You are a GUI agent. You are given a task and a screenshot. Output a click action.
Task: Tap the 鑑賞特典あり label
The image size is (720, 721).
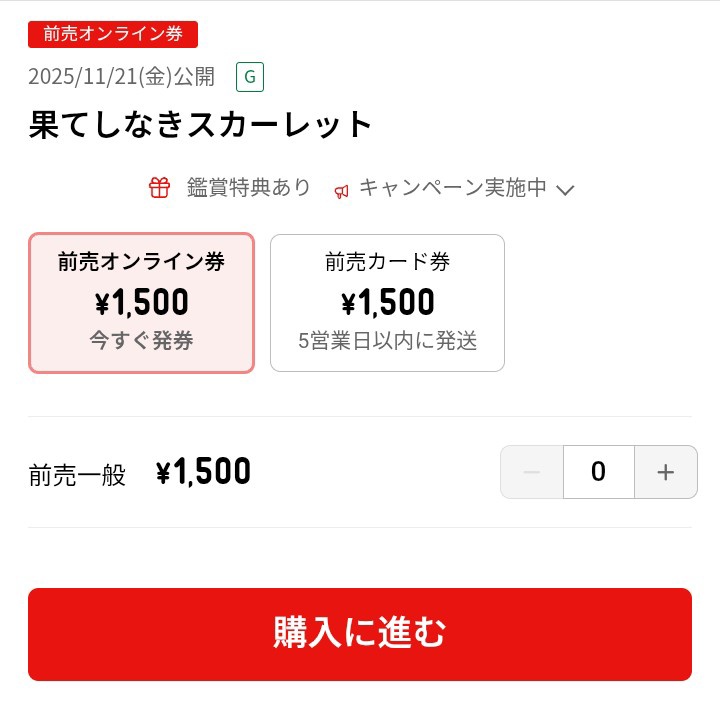248,188
